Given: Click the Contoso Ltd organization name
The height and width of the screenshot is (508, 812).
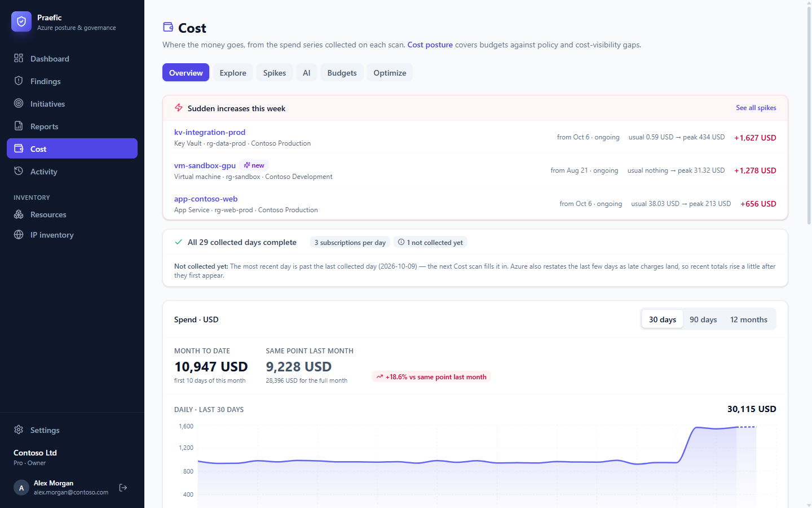Looking at the screenshot, I should click(35, 453).
